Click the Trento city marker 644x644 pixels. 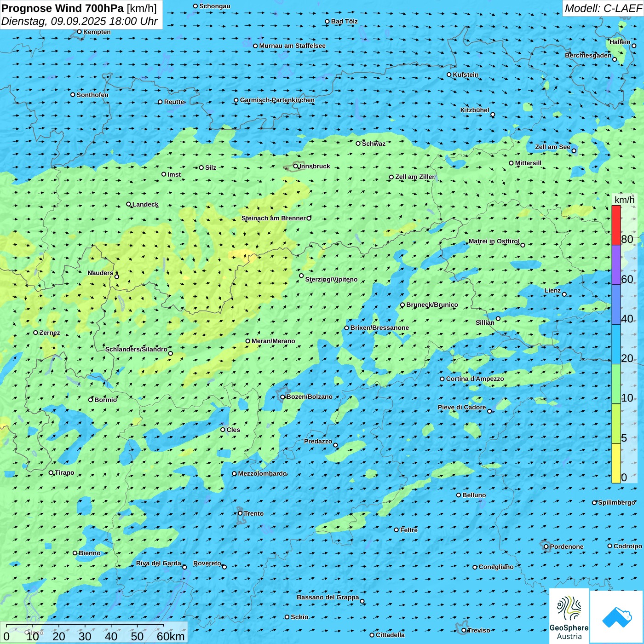(x=240, y=513)
